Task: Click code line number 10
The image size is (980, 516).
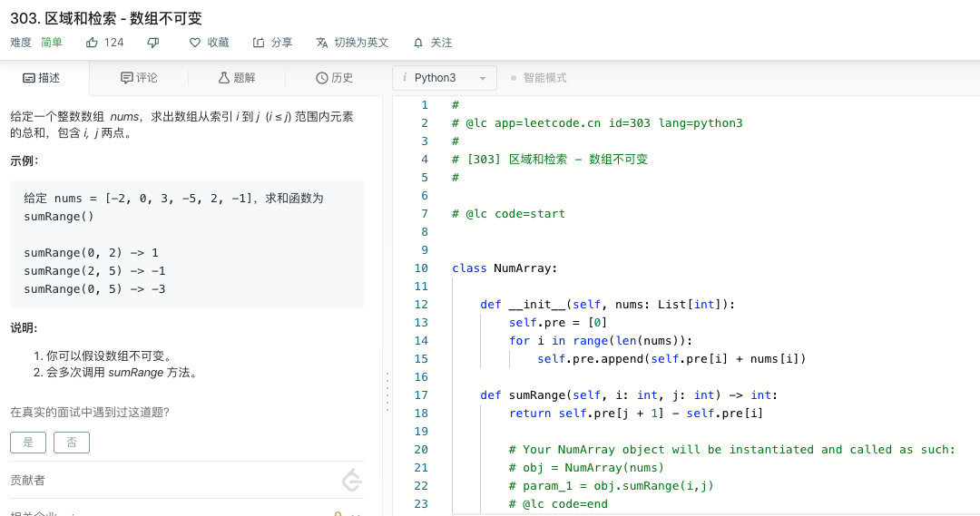Action: click(421, 268)
